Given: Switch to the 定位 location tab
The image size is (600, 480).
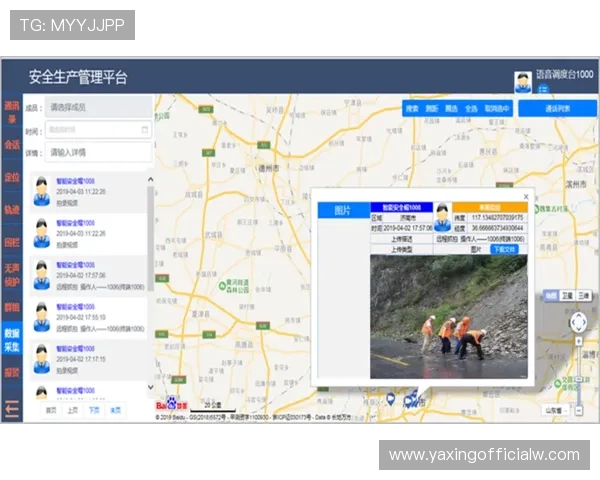Looking at the screenshot, I should coord(12,177).
